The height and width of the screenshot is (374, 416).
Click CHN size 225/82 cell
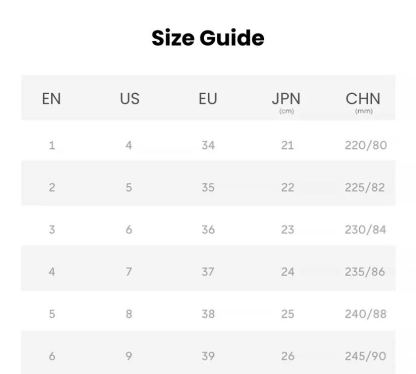pos(365,187)
